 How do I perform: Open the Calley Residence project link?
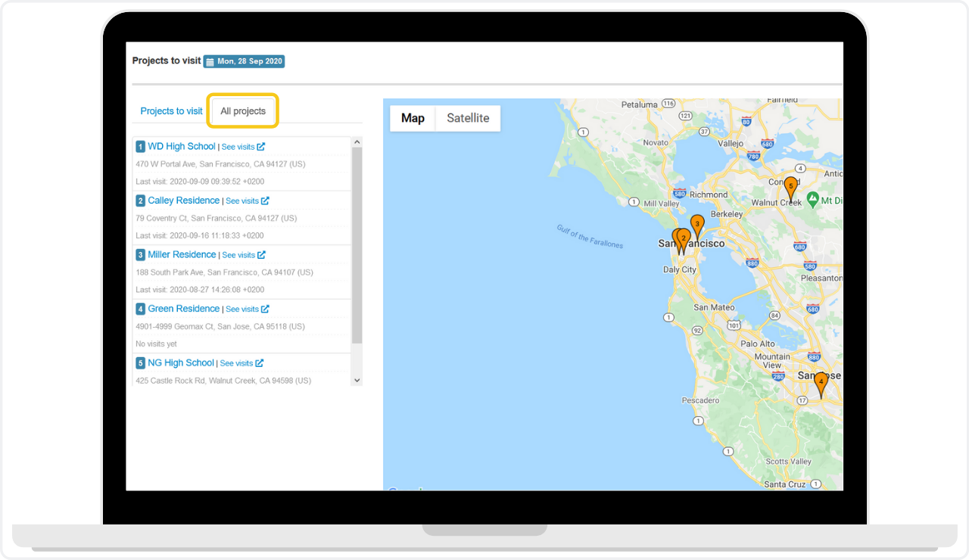pos(183,201)
